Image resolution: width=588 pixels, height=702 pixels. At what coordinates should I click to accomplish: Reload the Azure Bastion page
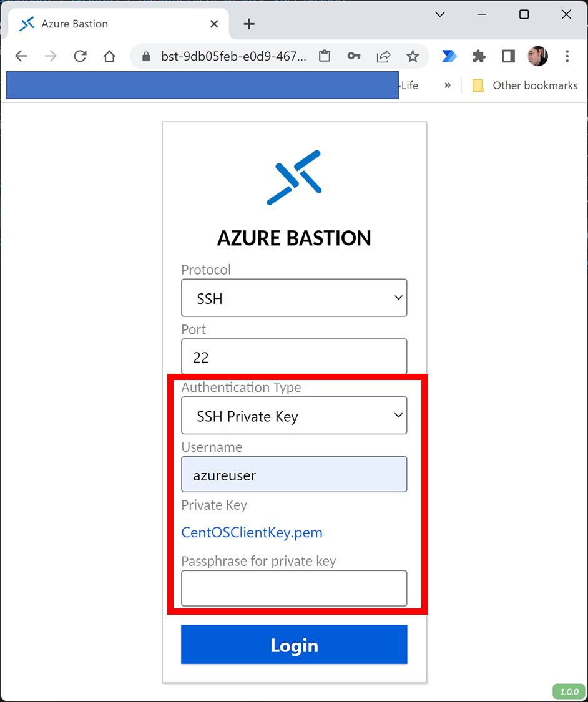[x=80, y=56]
